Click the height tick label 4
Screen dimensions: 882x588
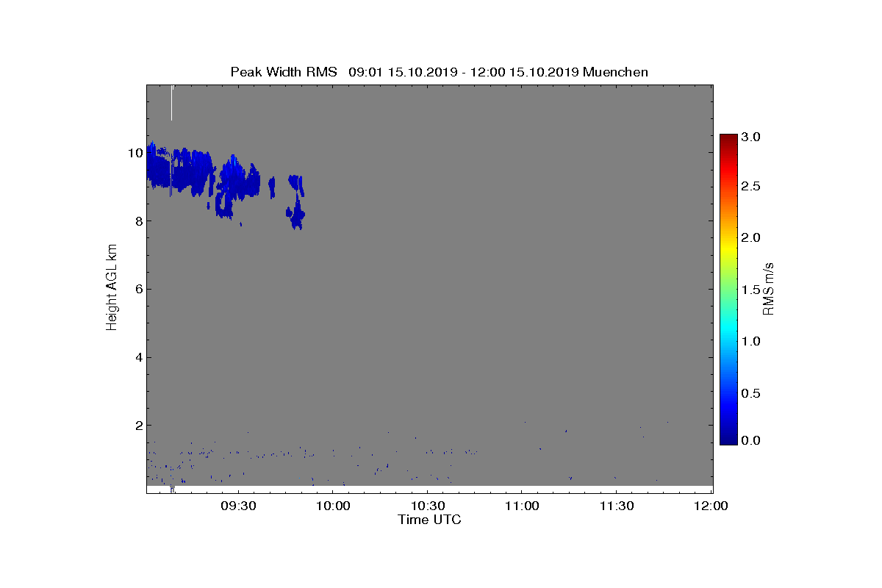(137, 357)
